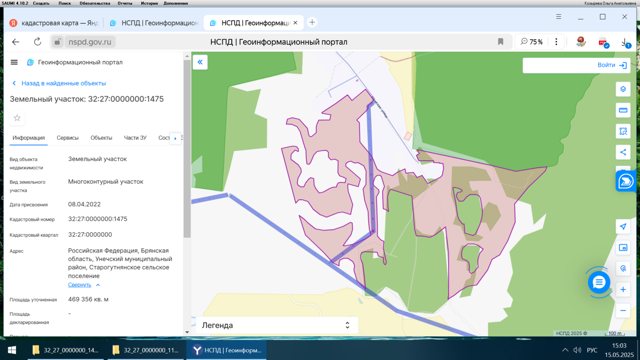The height and width of the screenshot is (360, 640).
Task: Open the measurement ruler tool on map
Action: tap(623, 110)
